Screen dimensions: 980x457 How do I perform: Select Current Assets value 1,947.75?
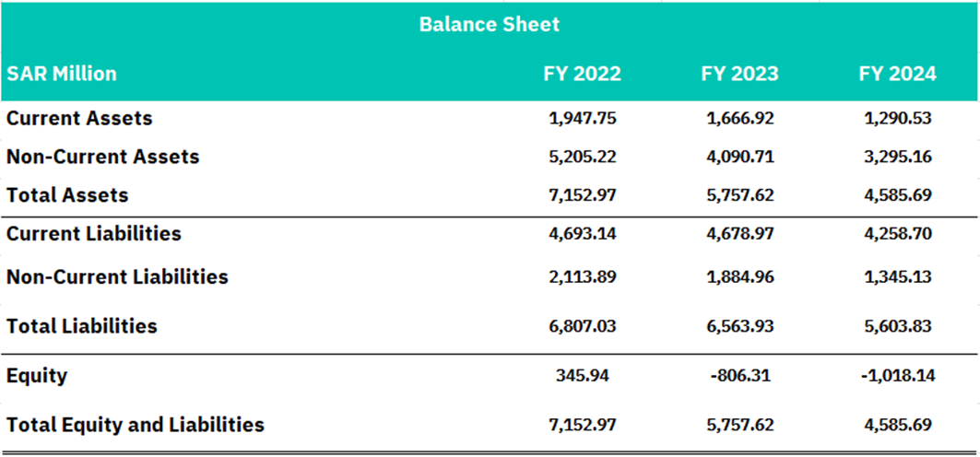coord(582,118)
